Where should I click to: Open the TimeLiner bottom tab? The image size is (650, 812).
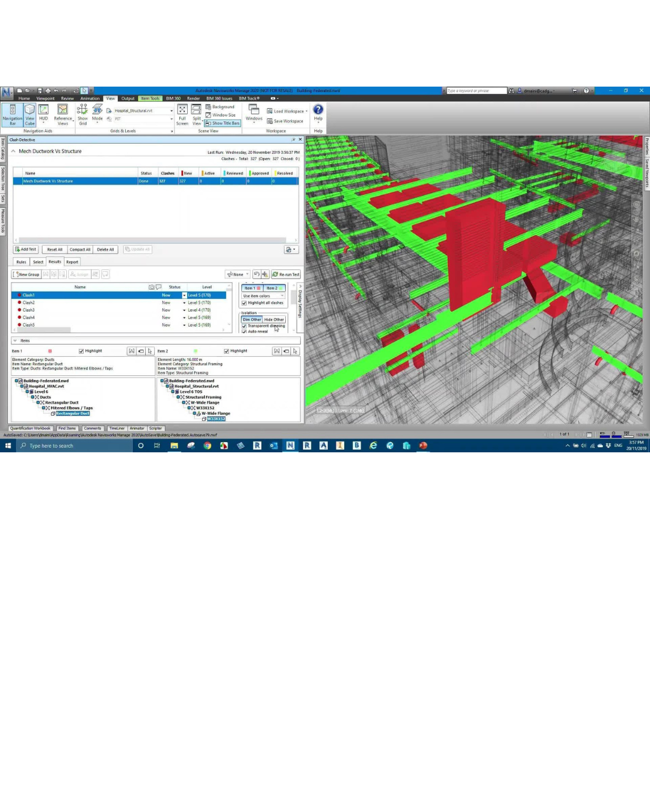117,428
